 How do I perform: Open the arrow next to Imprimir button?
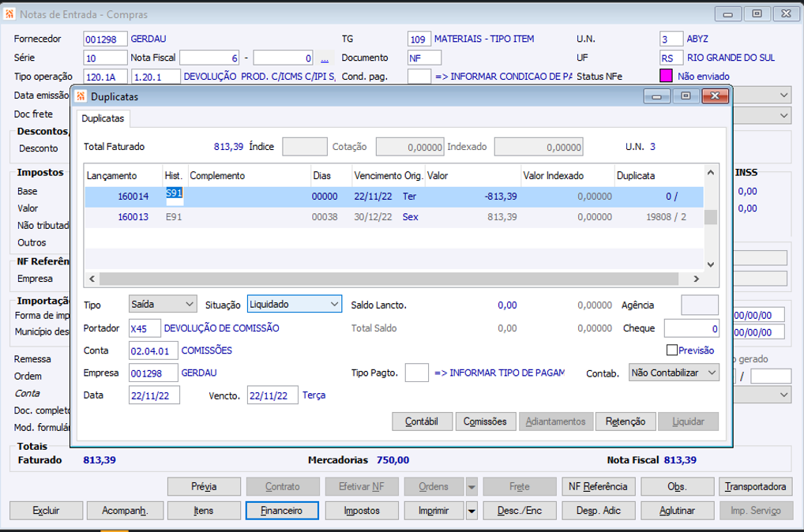tap(472, 511)
